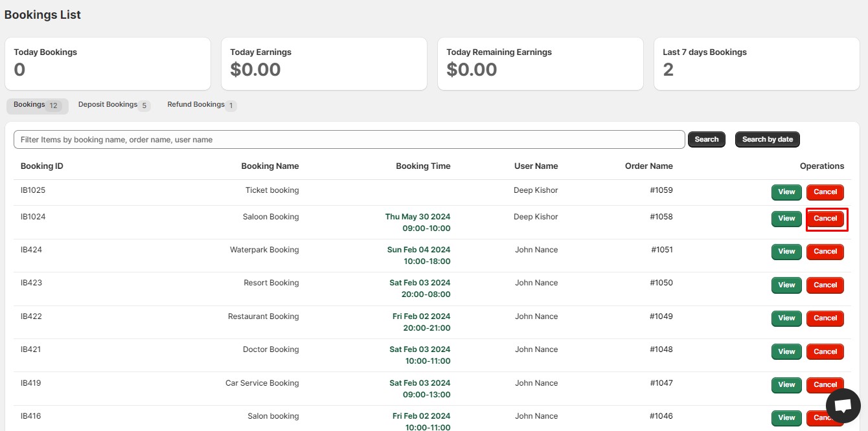Cancel the Waterpark Booking IB424
Screen dimensions: 868x431
coord(825,252)
